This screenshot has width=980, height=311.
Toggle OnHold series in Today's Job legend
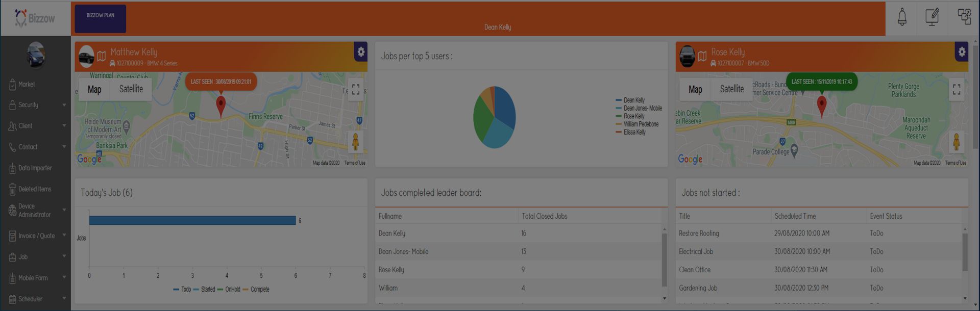click(x=229, y=290)
